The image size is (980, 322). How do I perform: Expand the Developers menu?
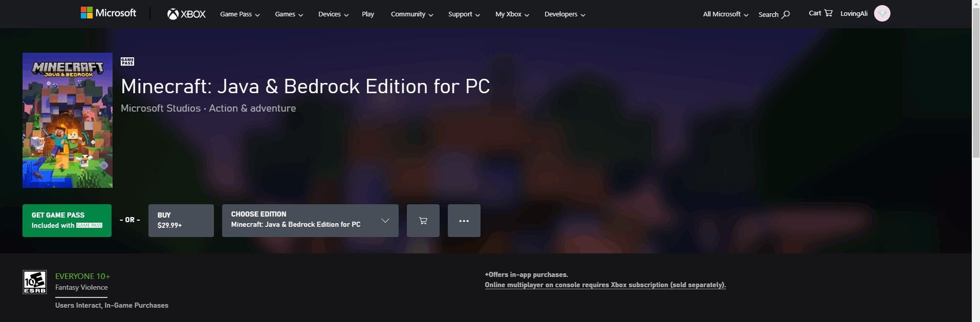[x=565, y=14]
